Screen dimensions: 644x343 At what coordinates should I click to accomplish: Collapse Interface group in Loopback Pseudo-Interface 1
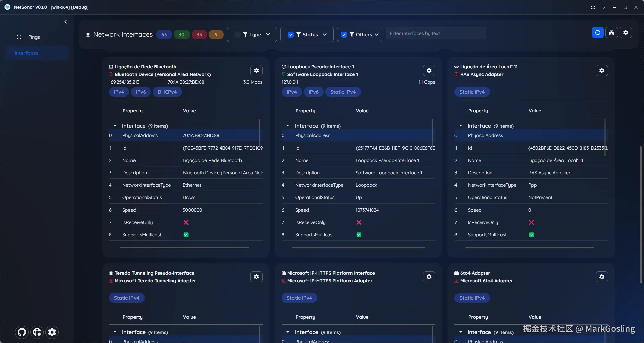288,126
